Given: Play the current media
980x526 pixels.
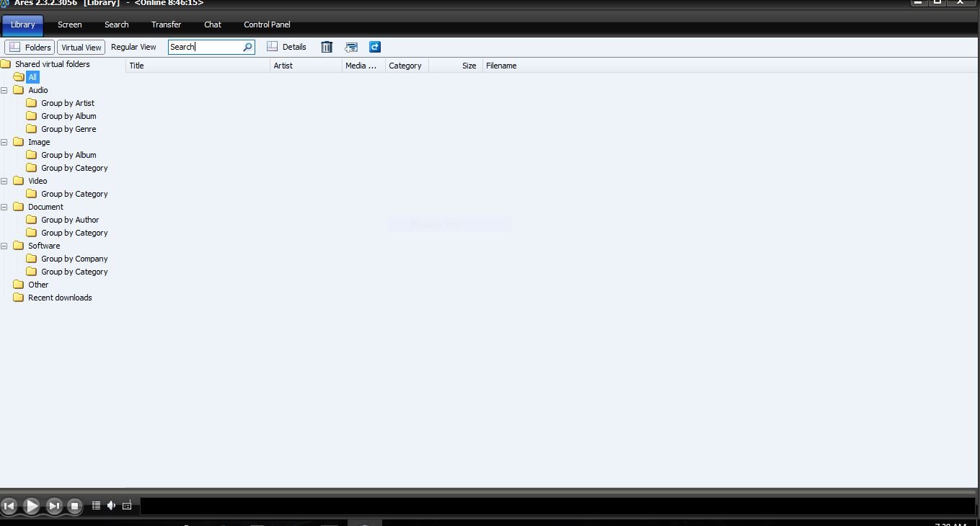Looking at the screenshot, I should tap(31, 506).
